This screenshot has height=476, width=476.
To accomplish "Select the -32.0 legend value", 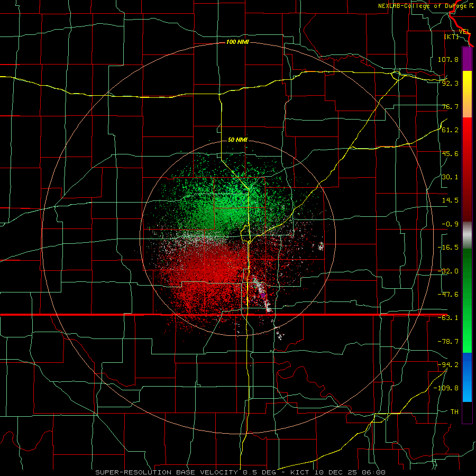I will tap(448, 271).
